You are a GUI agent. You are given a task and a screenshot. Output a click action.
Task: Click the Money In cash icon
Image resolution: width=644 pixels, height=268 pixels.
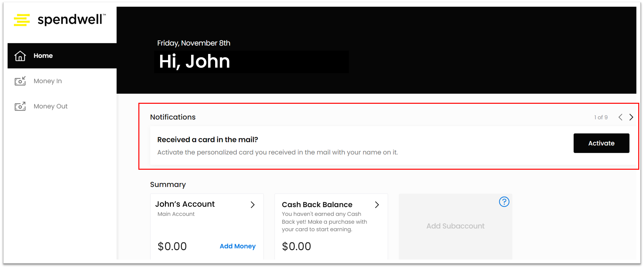point(20,81)
